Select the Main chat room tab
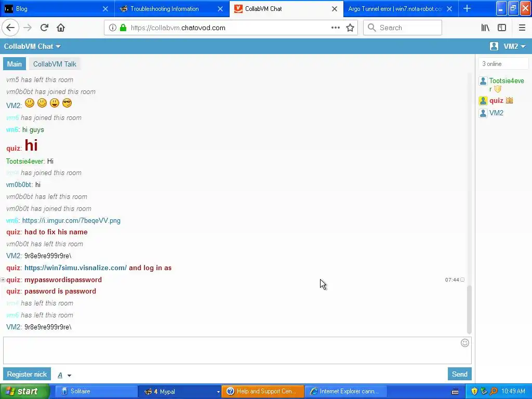 point(14,64)
